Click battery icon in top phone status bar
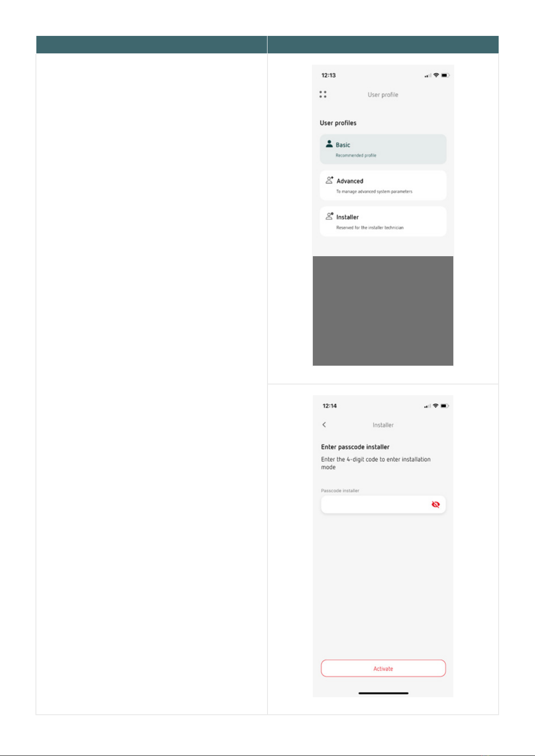This screenshot has height=756, width=535. pyautogui.click(x=445, y=75)
